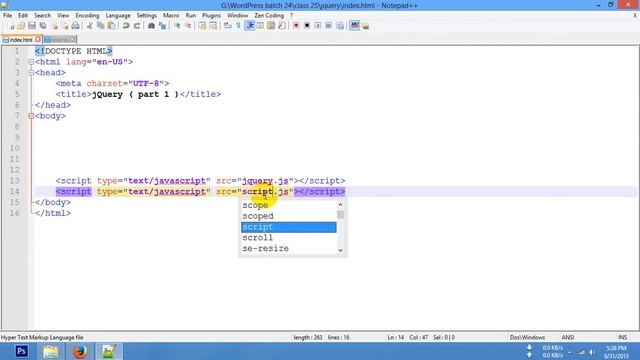Open the Plugins menu
Screen dimensions: 640x360
pos(211,16)
